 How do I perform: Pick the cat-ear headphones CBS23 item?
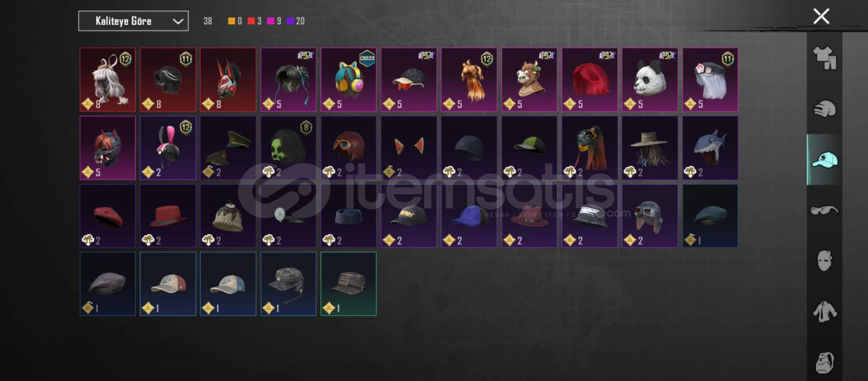pos(348,80)
